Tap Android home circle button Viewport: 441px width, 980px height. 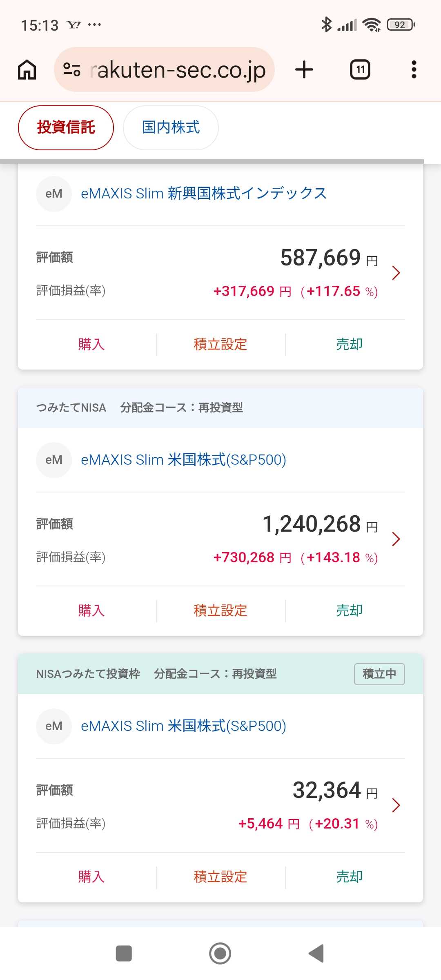pyautogui.click(x=220, y=953)
